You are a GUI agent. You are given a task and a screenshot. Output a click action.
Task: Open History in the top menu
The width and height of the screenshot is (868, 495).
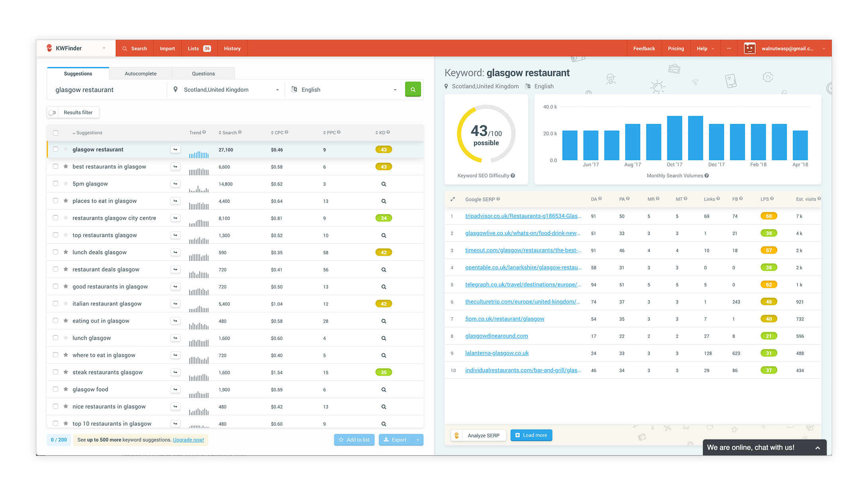point(232,49)
